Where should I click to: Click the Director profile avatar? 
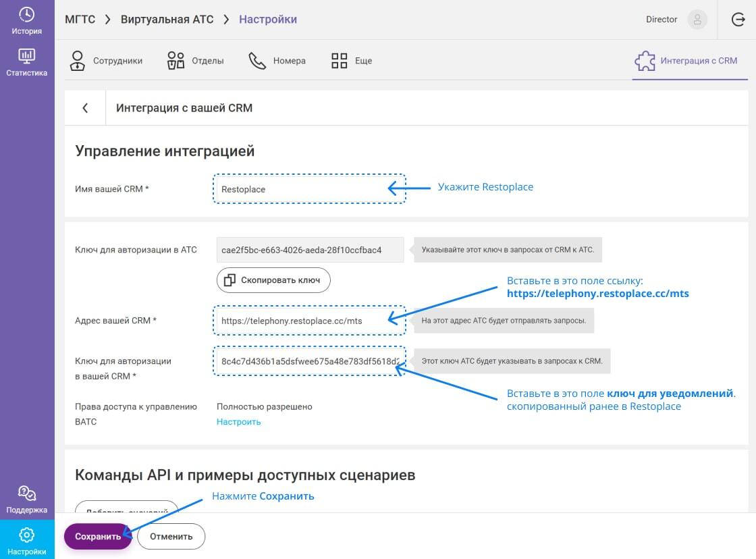pos(697,19)
